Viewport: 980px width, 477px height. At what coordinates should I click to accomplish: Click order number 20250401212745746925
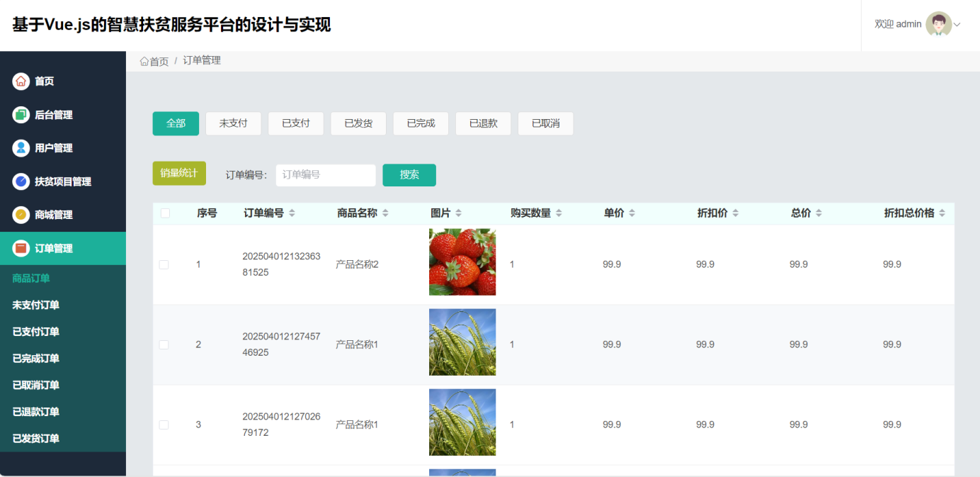click(x=281, y=344)
